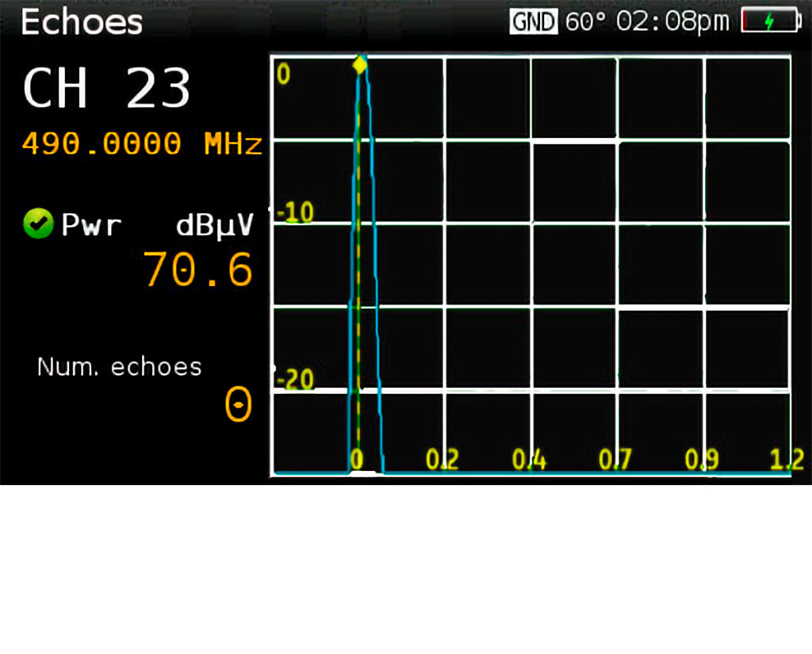Viewport: 812px width, 654px height.
Task: Click the 0 horizontal axis label
Action: [357, 459]
